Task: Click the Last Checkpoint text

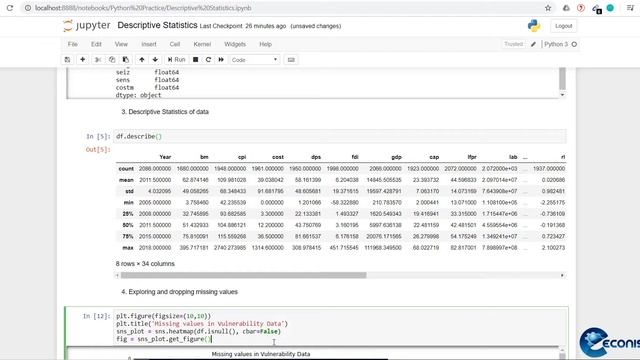Action: click(242, 26)
